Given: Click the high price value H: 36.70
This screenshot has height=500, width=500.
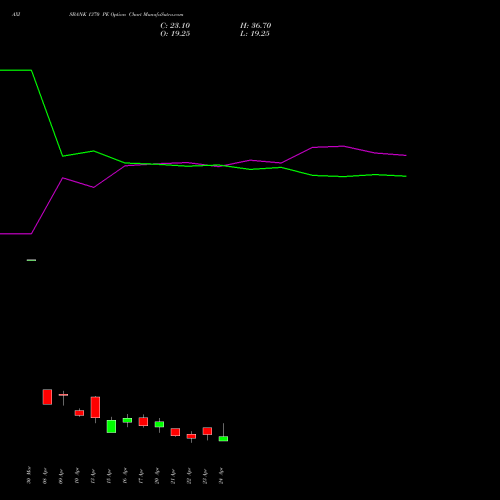Looking at the screenshot, I should click(x=255, y=26).
